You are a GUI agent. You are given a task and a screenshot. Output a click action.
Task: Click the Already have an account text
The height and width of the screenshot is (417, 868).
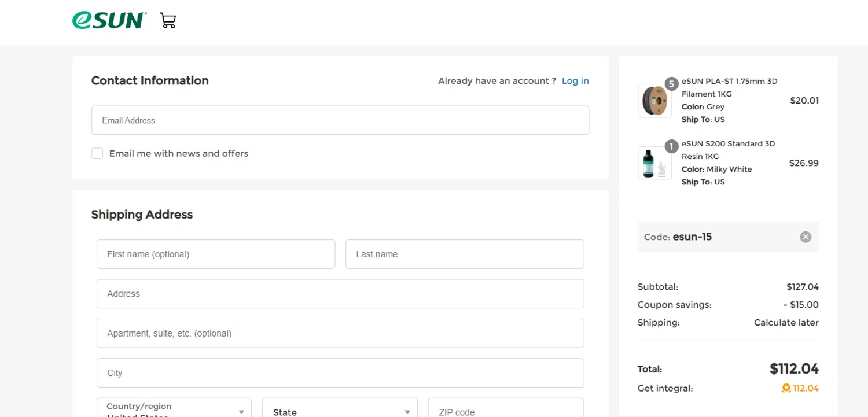point(497,80)
